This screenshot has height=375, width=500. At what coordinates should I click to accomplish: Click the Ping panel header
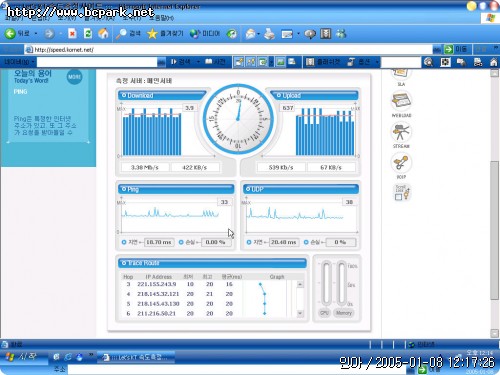pos(176,189)
